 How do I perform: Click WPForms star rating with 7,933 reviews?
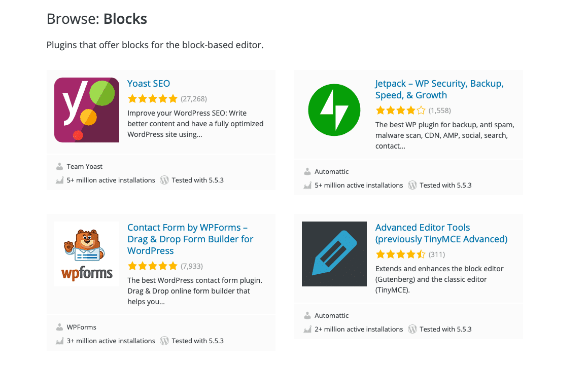[x=152, y=266]
